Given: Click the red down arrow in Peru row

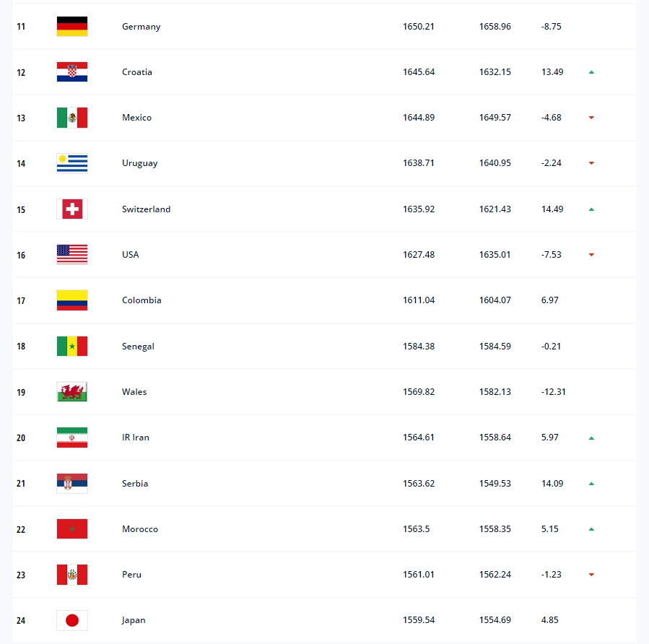Looking at the screenshot, I should (x=591, y=575).
